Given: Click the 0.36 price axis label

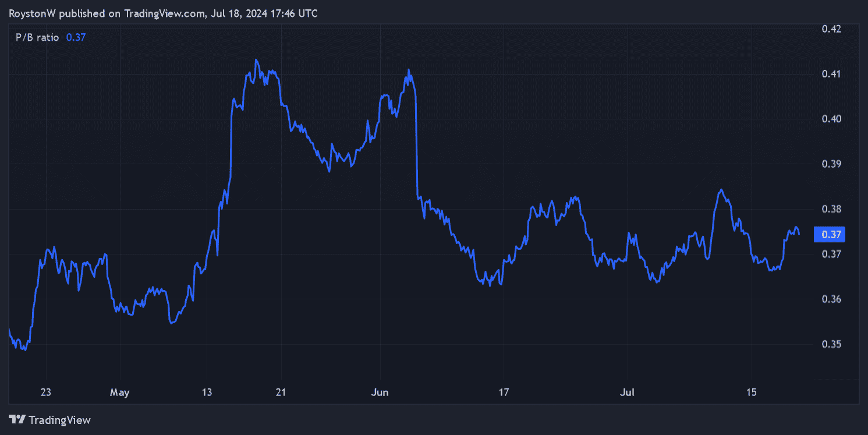Looking at the screenshot, I should (x=831, y=299).
